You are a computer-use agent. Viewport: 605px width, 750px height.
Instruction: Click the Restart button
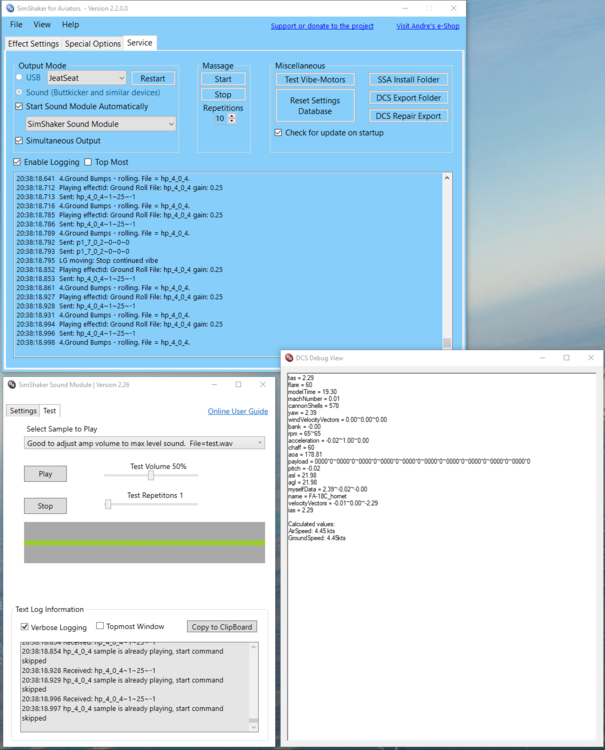(x=153, y=78)
